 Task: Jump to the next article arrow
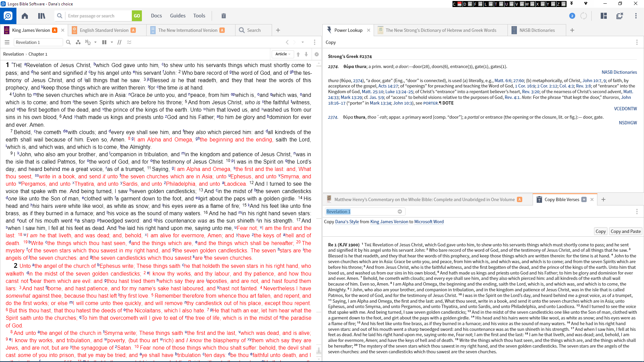coord(306,54)
